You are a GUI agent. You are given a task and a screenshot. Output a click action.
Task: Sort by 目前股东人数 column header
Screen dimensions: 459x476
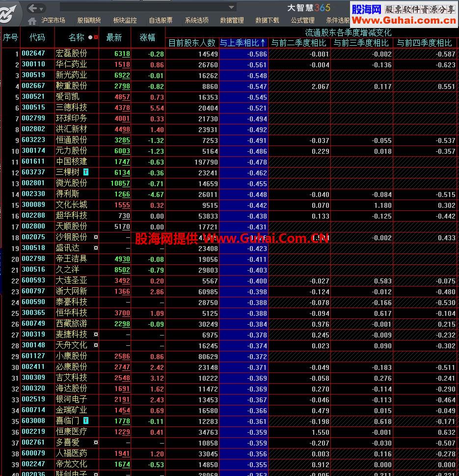pos(192,43)
